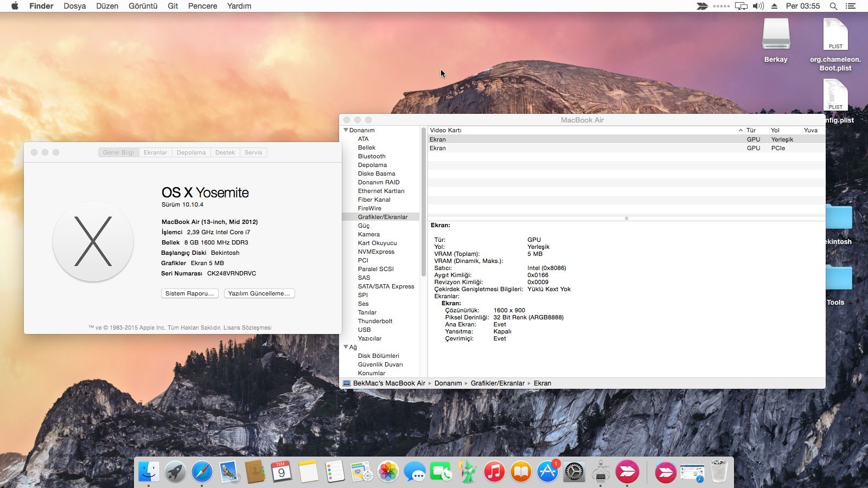
Task: Open Contacts from the dock
Action: click(x=255, y=472)
